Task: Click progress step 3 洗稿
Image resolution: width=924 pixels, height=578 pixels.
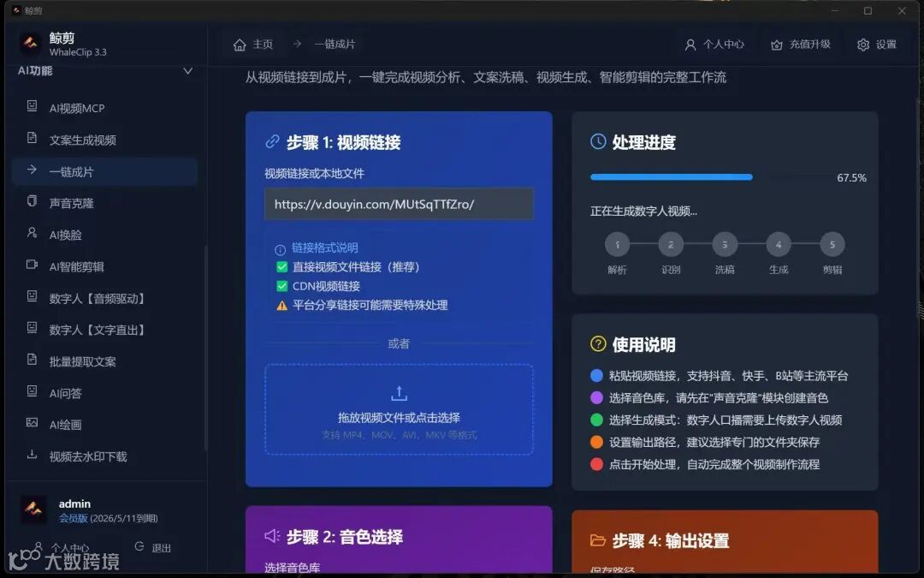Action: tap(725, 244)
